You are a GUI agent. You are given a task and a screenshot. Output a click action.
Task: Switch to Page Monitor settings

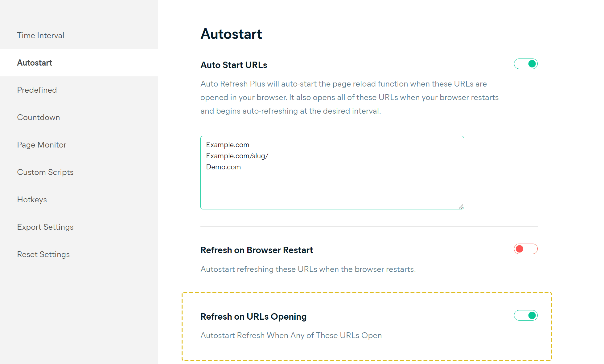point(42,145)
